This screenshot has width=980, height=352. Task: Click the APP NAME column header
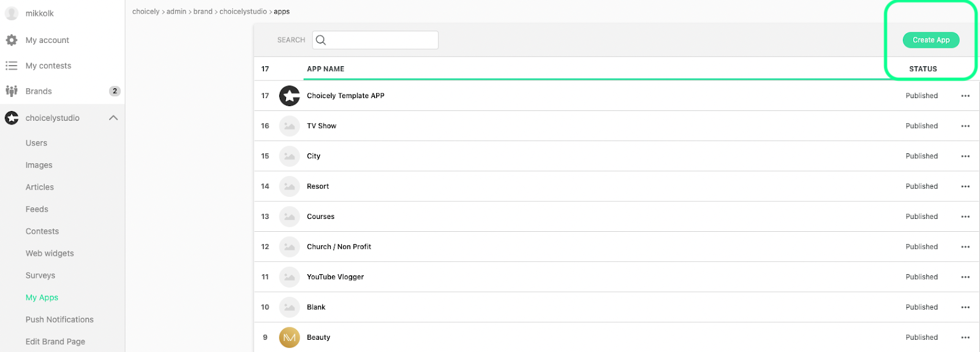pos(325,69)
